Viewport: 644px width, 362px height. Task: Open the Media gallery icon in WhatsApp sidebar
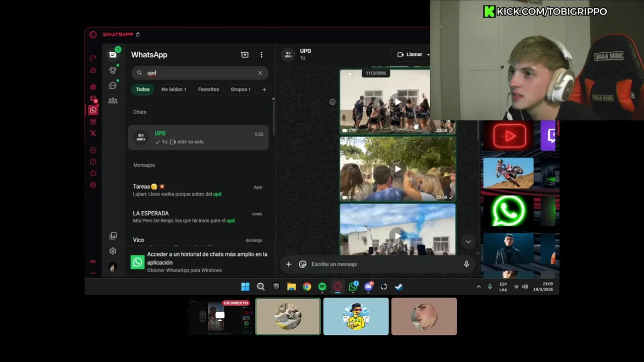[113, 236]
